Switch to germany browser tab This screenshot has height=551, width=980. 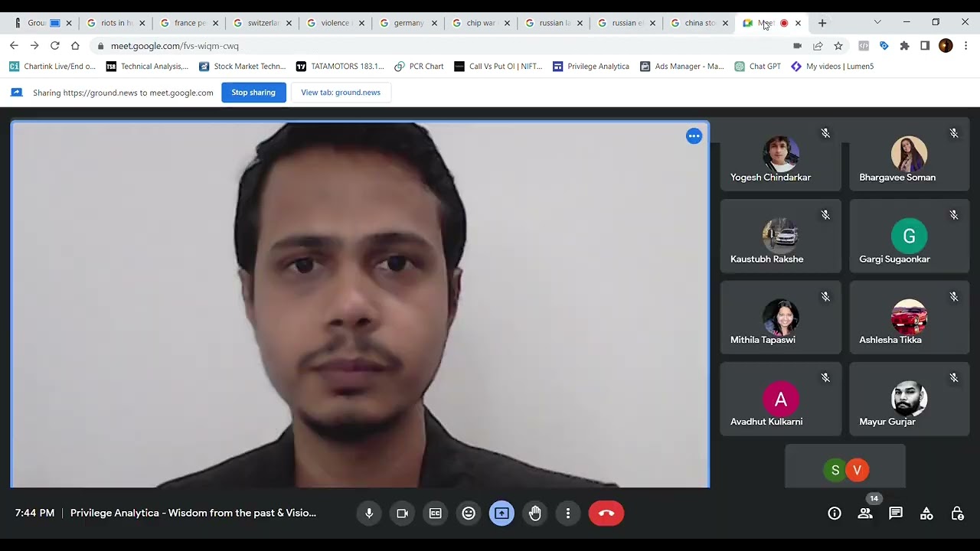point(408,23)
